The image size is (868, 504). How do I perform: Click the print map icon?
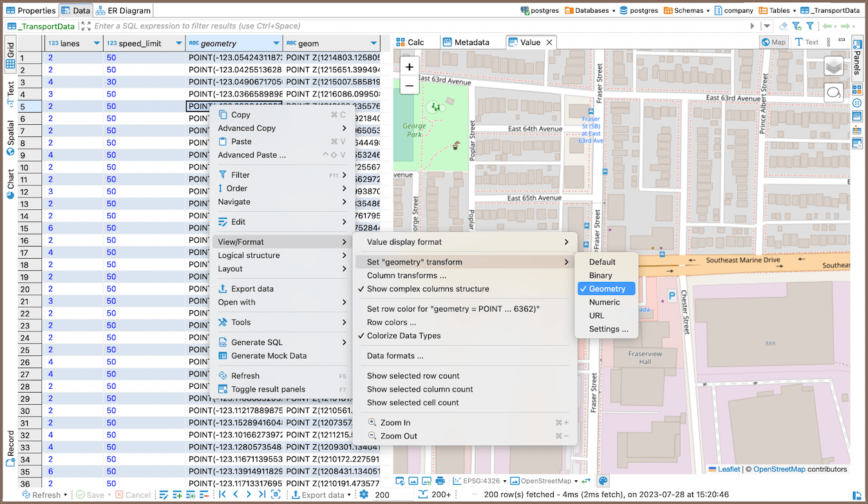pos(440,481)
